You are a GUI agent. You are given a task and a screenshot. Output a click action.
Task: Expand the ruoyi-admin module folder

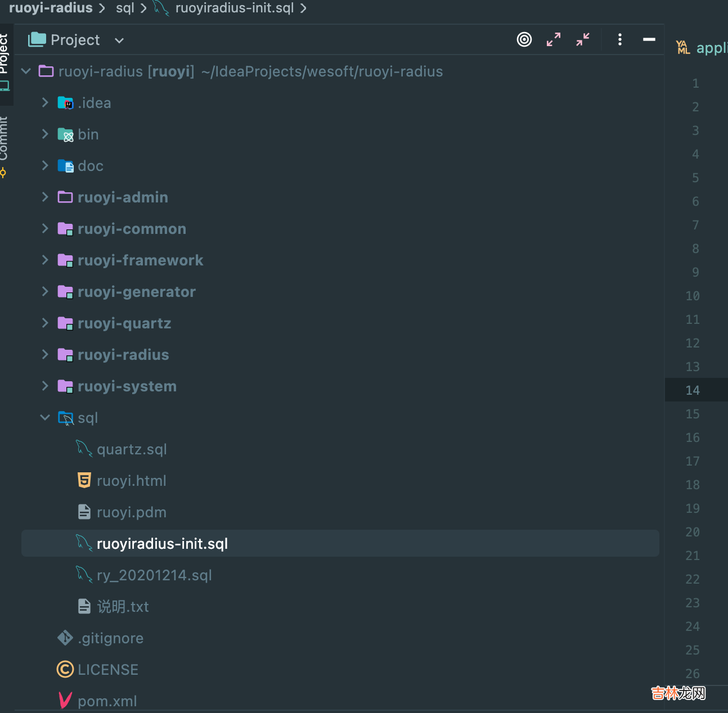click(45, 197)
